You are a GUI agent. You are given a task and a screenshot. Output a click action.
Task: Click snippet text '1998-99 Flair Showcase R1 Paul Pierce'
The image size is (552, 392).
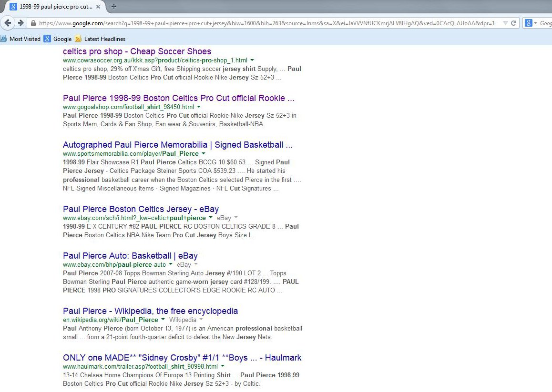119,162
